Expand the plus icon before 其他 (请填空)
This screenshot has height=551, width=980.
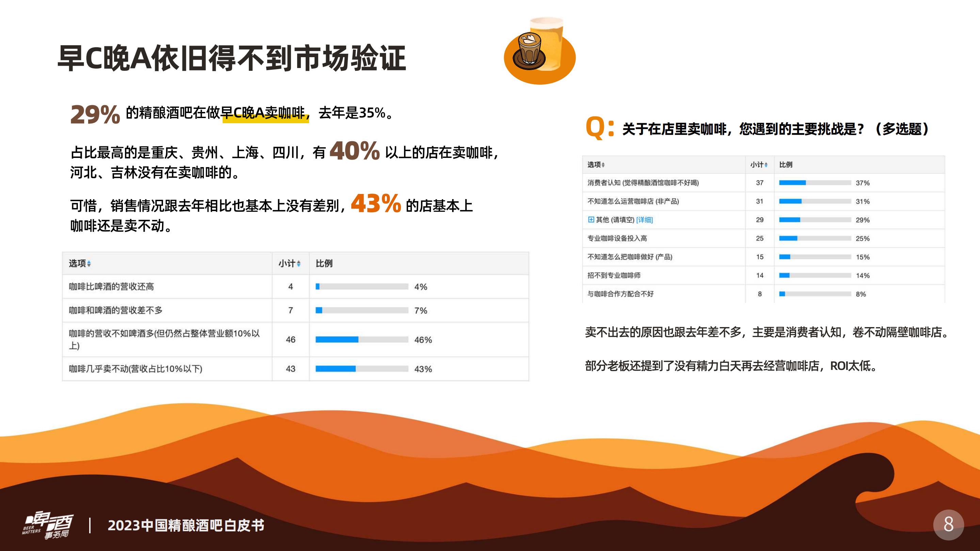tap(591, 220)
